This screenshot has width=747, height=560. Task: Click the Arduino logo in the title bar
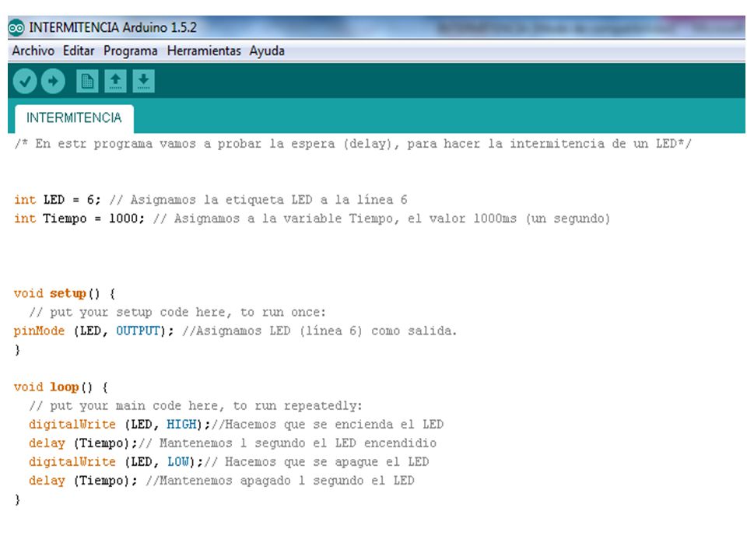16,28
